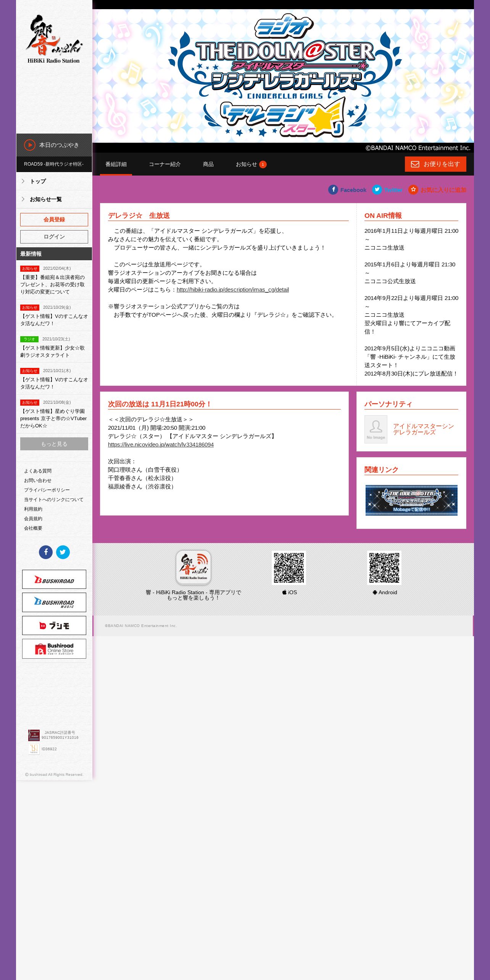Open the BUSHIROAD MUSIC banner
The width and height of the screenshot is (490, 980).
(x=54, y=602)
